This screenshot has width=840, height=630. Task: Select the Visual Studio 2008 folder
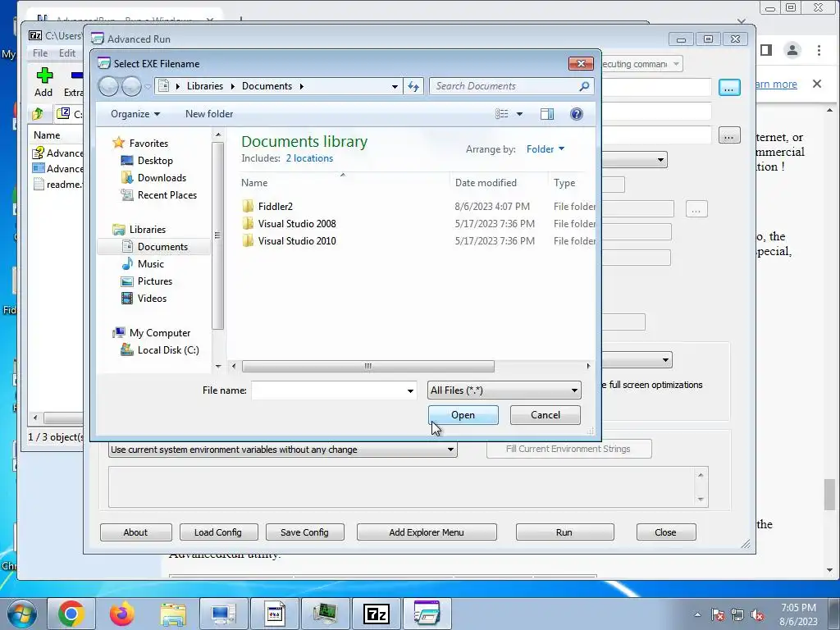click(x=297, y=223)
